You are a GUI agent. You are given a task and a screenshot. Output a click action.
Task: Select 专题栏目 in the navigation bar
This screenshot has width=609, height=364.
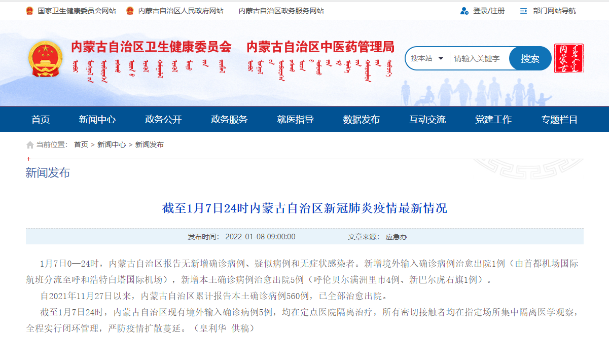559,120
